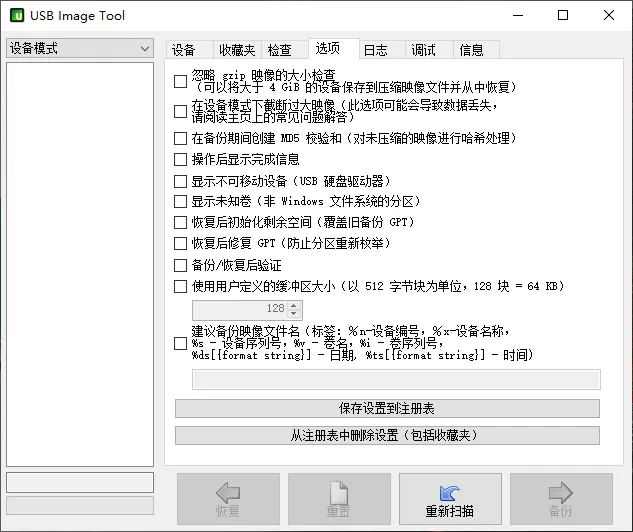633x532 pixels.
Task: Switch to the 收藏夹 tab
Action: pos(237,50)
